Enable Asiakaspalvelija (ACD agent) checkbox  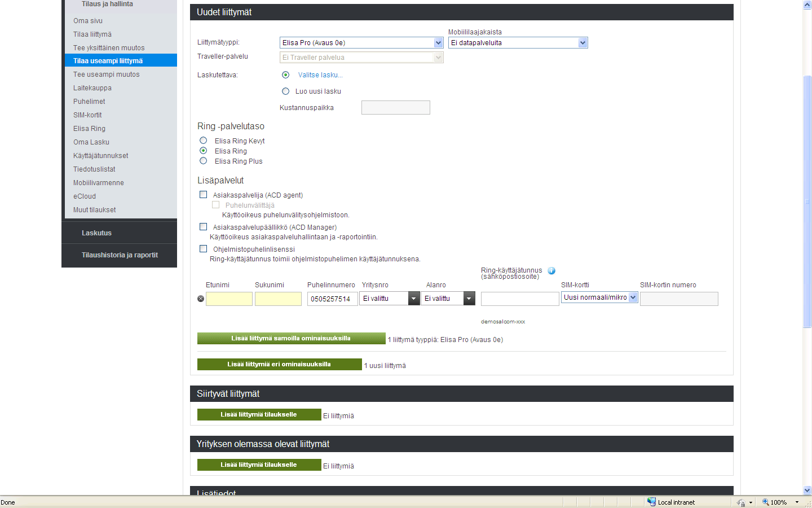204,195
